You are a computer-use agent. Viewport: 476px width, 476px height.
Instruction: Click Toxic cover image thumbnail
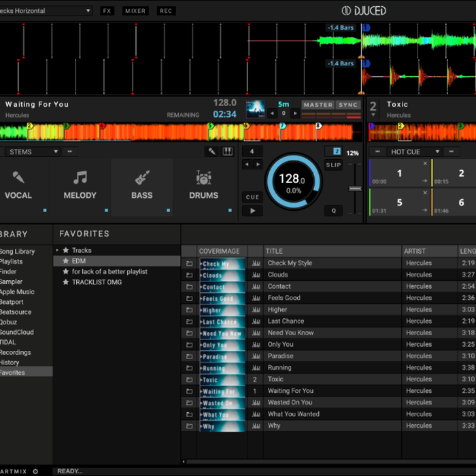point(222,379)
